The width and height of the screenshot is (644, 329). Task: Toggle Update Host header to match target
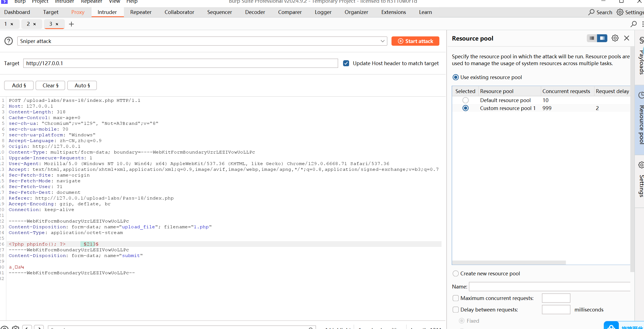click(x=346, y=63)
